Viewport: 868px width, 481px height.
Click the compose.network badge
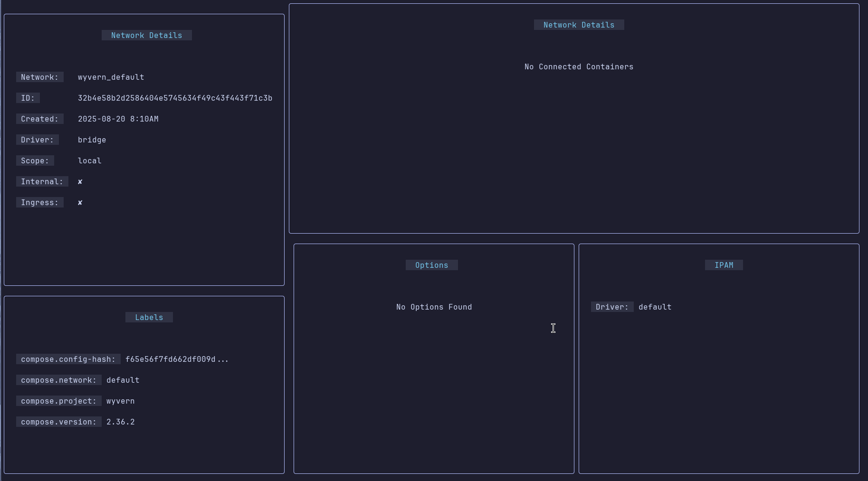coord(58,380)
